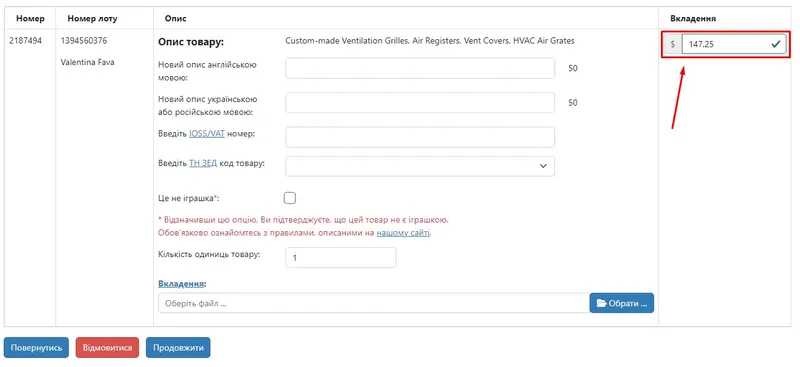The image size is (800, 367).
Task: Click the Обрати file browse button
Action: tap(622, 303)
